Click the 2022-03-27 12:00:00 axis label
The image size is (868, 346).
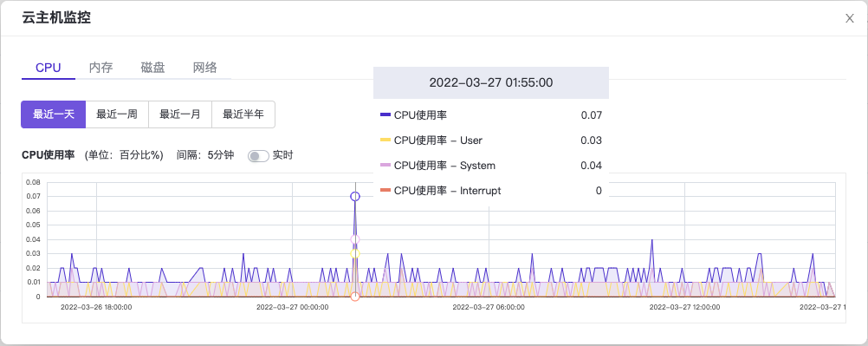click(x=684, y=307)
